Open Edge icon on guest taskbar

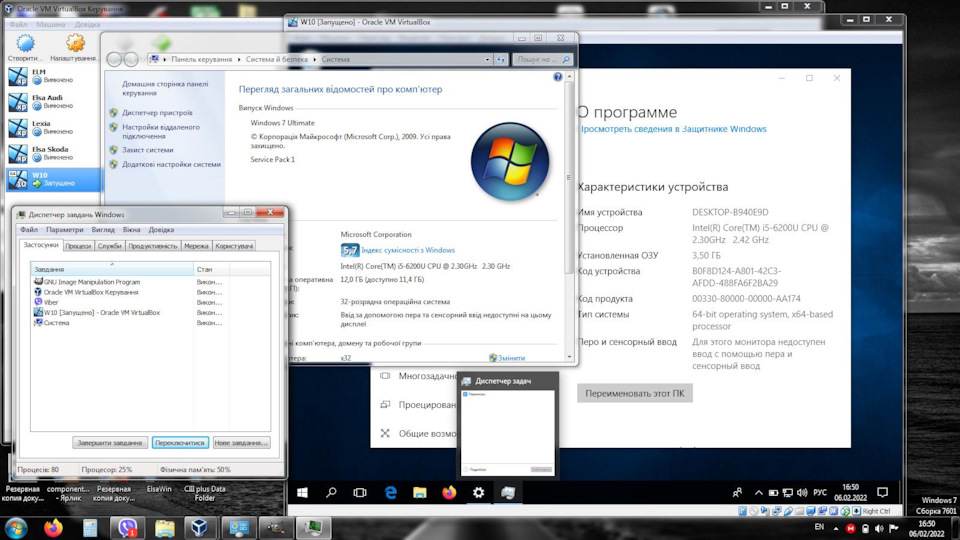[390, 492]
